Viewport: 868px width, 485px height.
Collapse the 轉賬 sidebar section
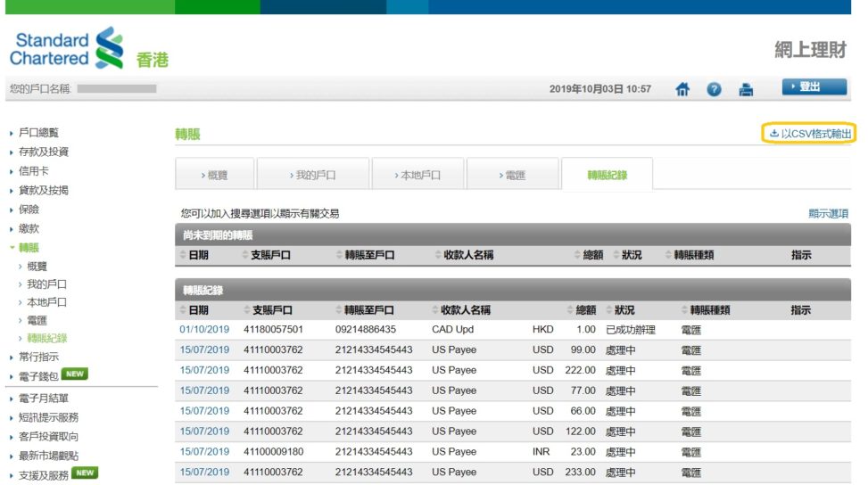29,247
